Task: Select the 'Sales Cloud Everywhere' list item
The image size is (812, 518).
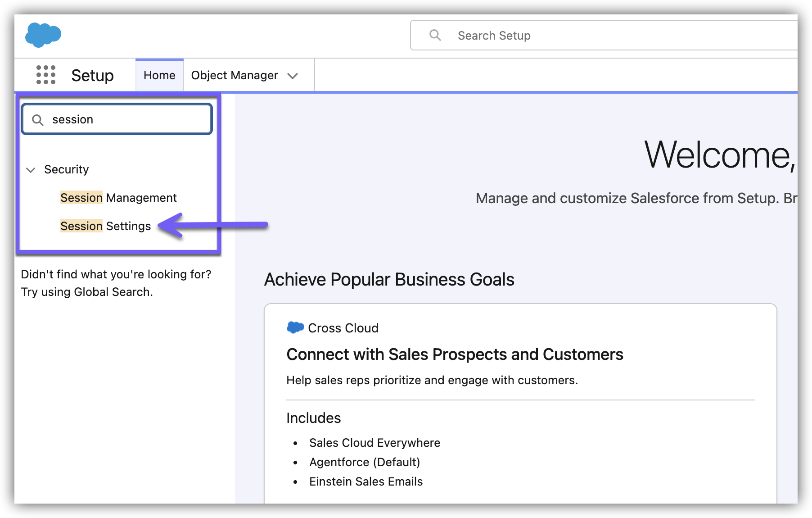Action: click(374, 443)
